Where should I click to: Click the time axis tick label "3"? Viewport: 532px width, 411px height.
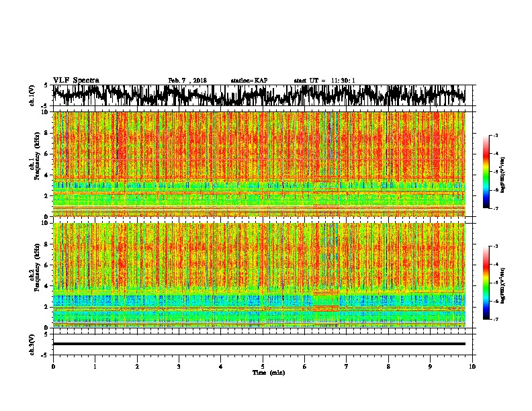pyautogui.click(x=179, y=367)
